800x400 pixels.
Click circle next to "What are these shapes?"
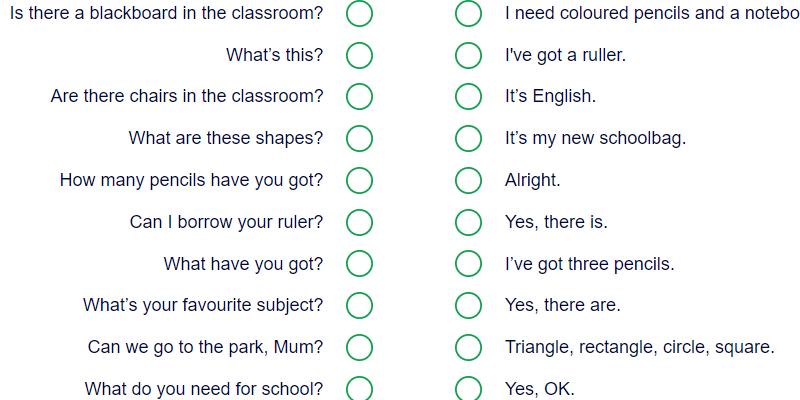coord(360,138)
